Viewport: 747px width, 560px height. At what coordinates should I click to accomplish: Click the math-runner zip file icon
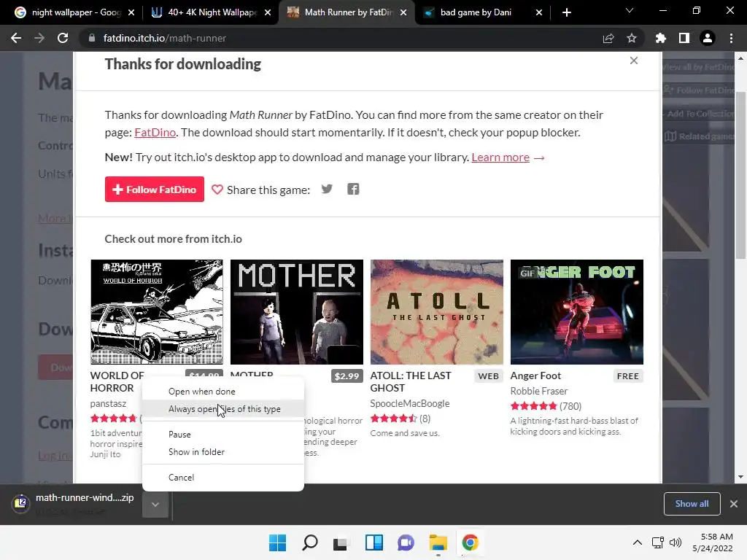[x=20, y=502]
